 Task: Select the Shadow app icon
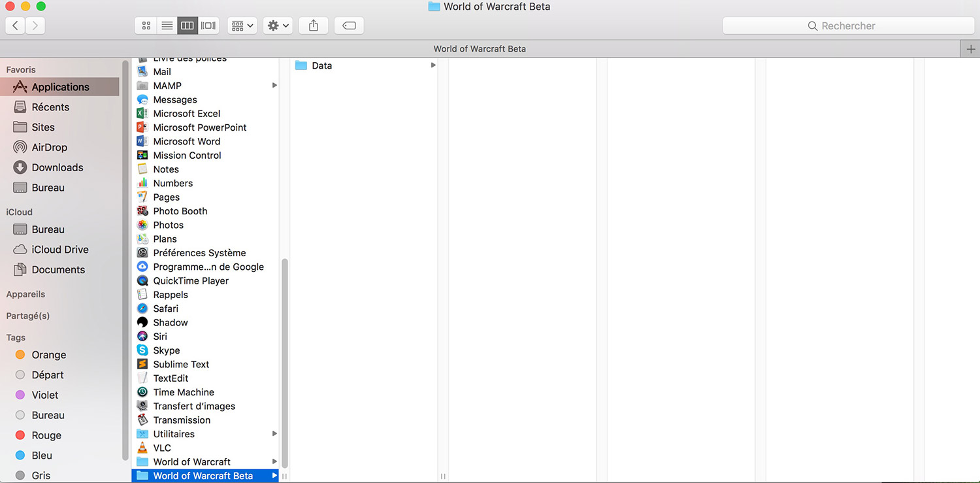pos(142,323)
